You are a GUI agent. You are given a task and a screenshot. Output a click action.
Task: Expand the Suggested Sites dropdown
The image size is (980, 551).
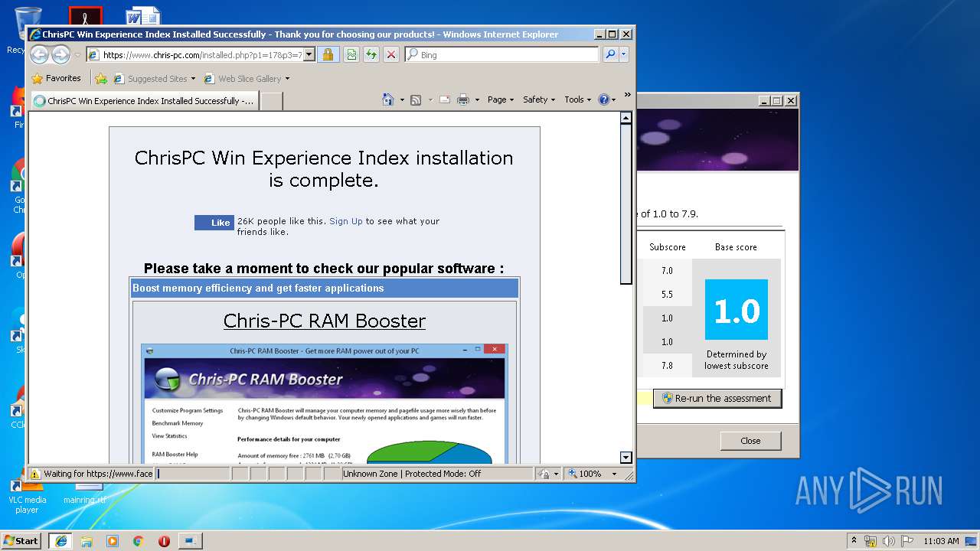pos(193,78)
